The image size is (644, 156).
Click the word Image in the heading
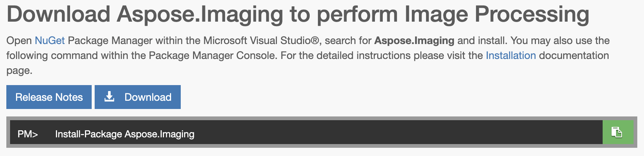pyautogui.click(x=436, y=14)
